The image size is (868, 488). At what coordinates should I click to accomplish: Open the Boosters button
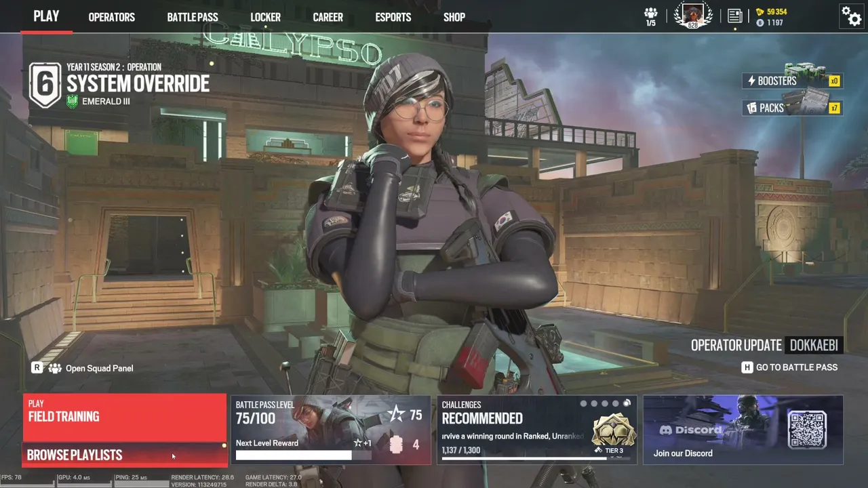tap(792, 81)
